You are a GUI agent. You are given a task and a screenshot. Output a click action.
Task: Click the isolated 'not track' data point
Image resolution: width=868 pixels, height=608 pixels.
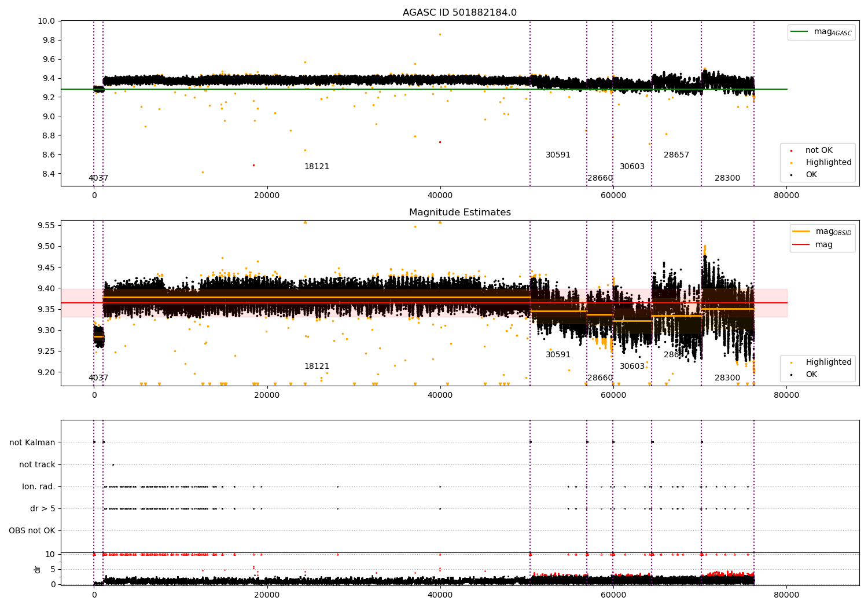coord(113,464)
